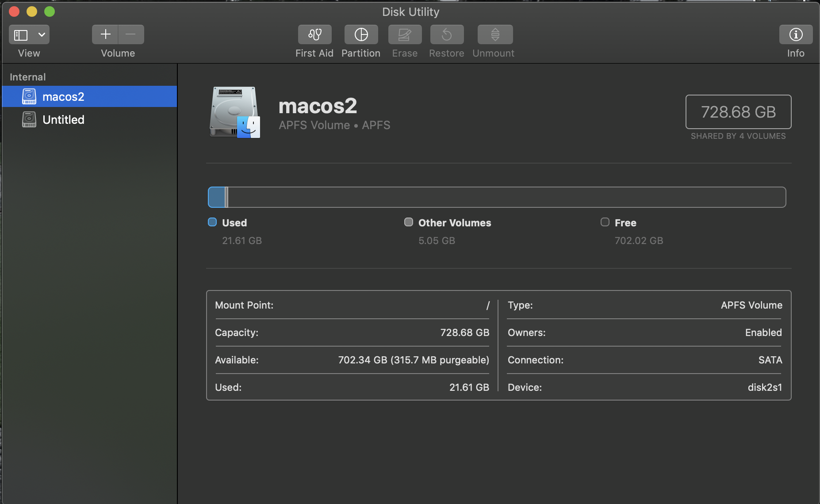Viewport: 820px width, 504px height.
Task: Click the macos2 volume title heading
Action: point(318,106)
